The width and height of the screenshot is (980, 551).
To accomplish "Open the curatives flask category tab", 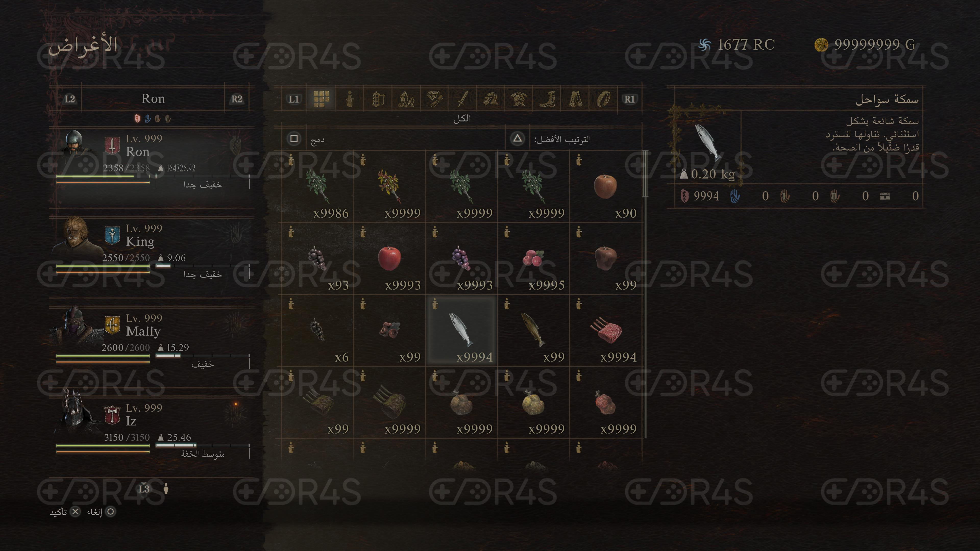I will [x=350, y=99].
